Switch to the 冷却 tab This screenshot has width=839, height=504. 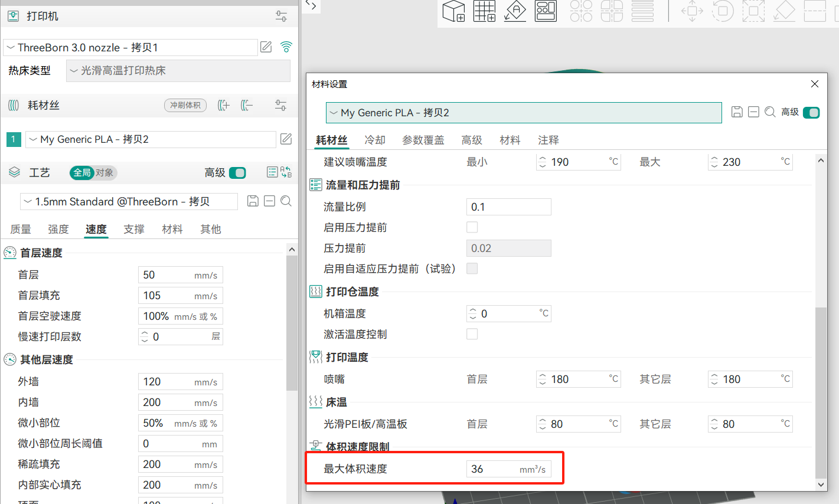point(374,140)
